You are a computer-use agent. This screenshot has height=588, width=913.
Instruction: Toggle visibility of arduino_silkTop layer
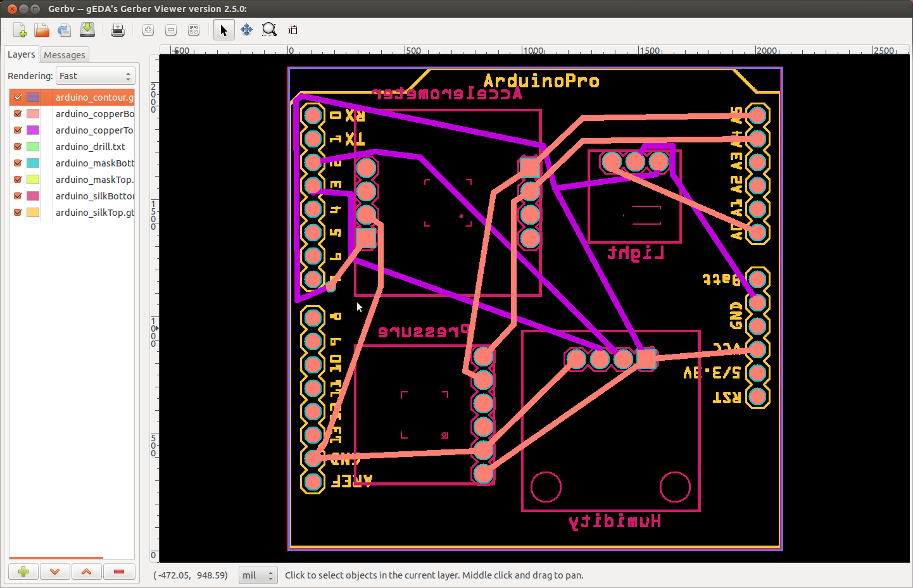coord(18,213)
